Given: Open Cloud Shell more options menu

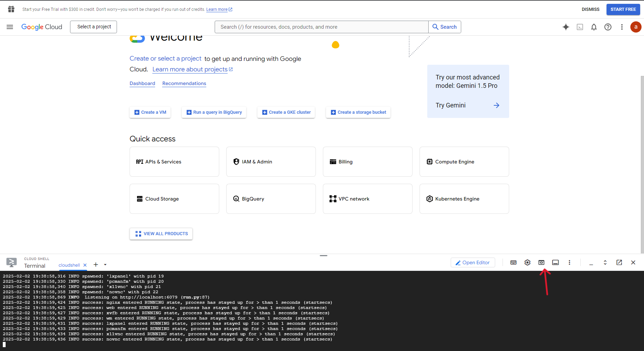Looking at the screenshot, I should [x=569, y=262].
